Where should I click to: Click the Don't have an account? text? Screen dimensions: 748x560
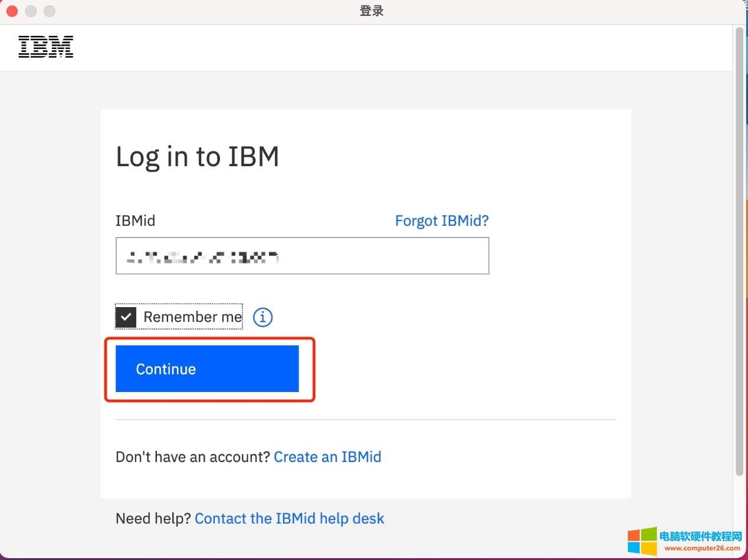pyautogui.click(x=192, y=457)
